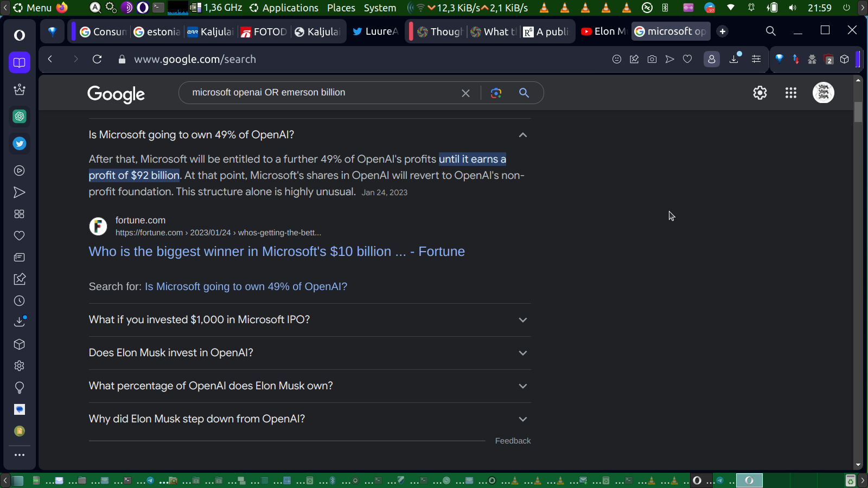Open ChatGPT in the Opera sidebar
This screenshot has height=488, width=868.
[x=20, y=117]
